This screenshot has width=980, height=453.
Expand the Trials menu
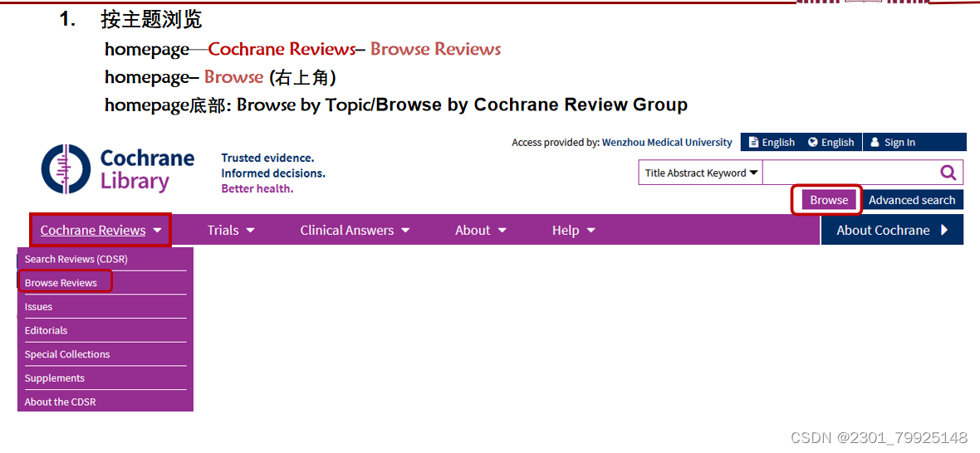(x=231, y=231)
